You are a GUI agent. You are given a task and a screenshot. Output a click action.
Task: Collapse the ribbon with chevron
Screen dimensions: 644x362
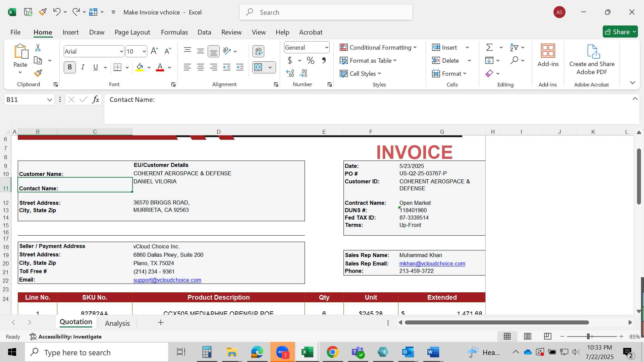coord(633,83)
